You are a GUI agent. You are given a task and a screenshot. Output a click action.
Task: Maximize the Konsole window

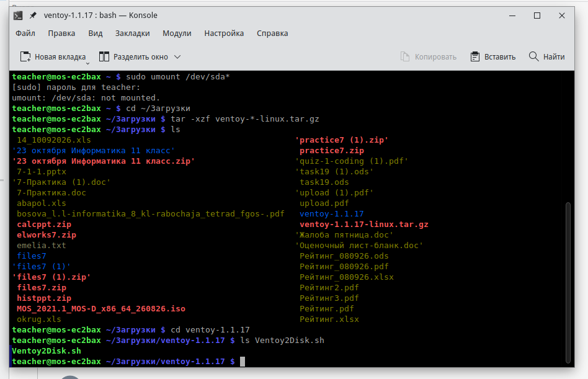pos(537,16)
